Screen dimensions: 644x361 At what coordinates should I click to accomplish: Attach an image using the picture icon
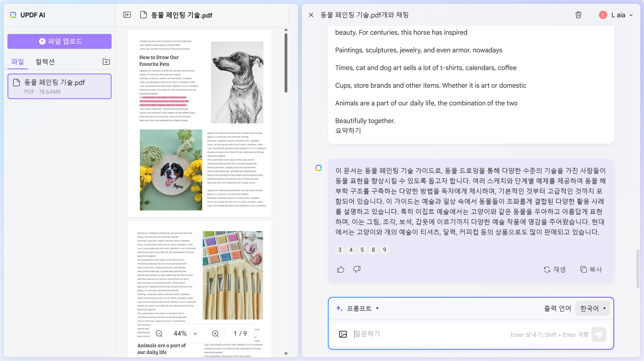click(x=343, y=334)
